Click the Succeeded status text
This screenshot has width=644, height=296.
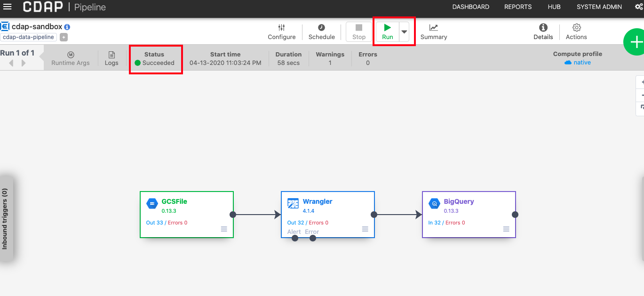[159, 63]
